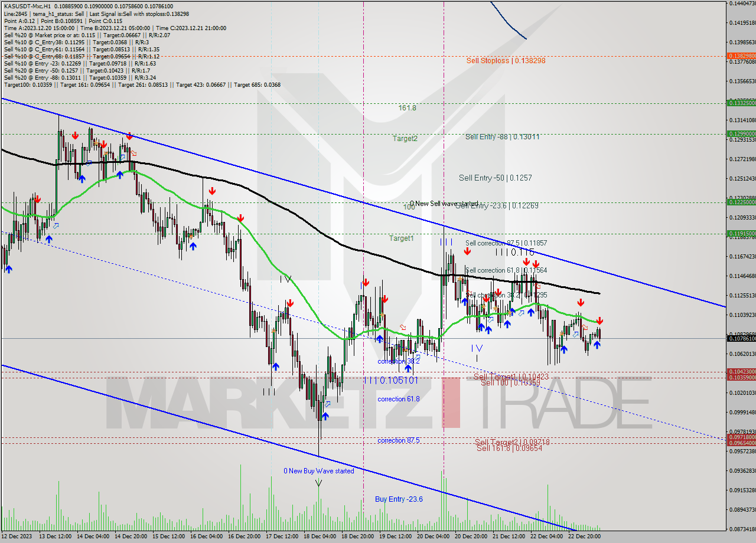Click the blue 'correction 61.8' label
Screen dimensions: 756x543
pos(399,399)
